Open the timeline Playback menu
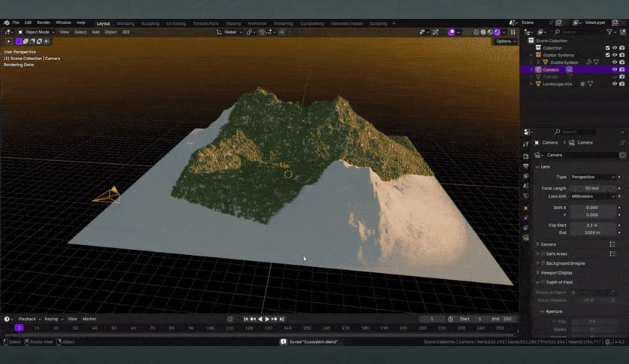629x364 pixels. pyautogui.click(x=29, y=319)
